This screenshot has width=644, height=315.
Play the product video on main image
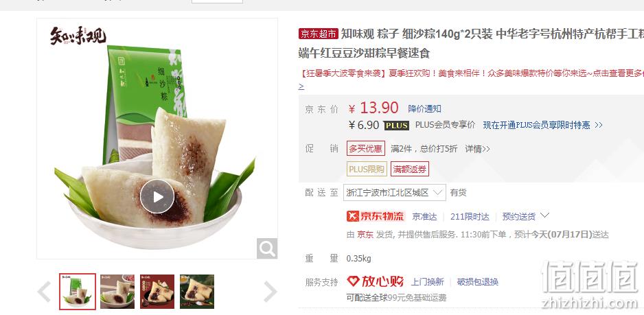tap(157, 197)
